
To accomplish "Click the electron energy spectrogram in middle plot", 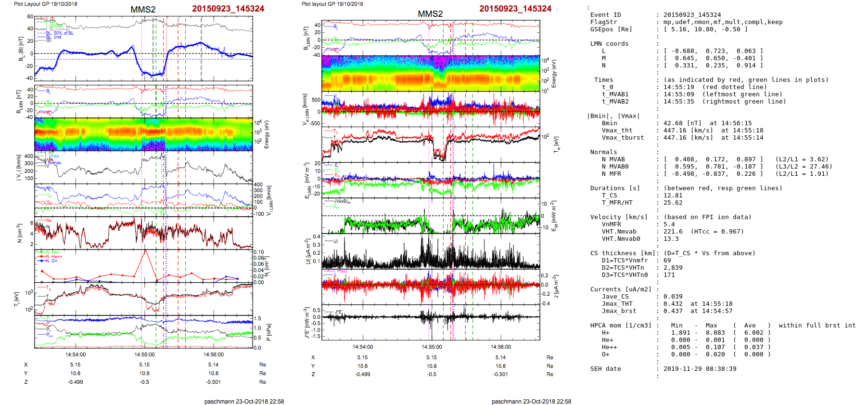I will [431, 73].
